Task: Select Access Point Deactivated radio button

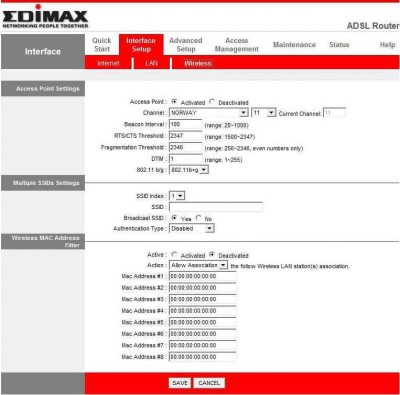Action: [x=212, y=101]
